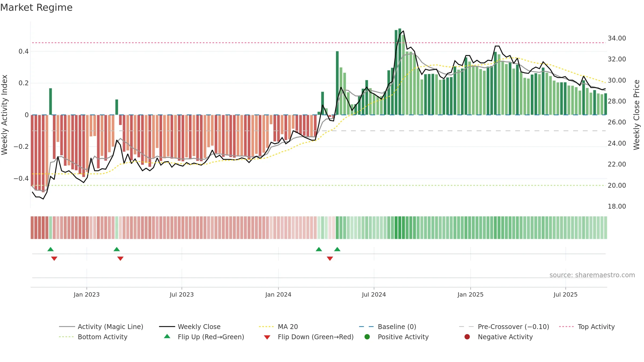The height and width of the screenshot is (362, 644).
Task: Click the Jul 2023 x-axis label
Action: tap(182, 295)
